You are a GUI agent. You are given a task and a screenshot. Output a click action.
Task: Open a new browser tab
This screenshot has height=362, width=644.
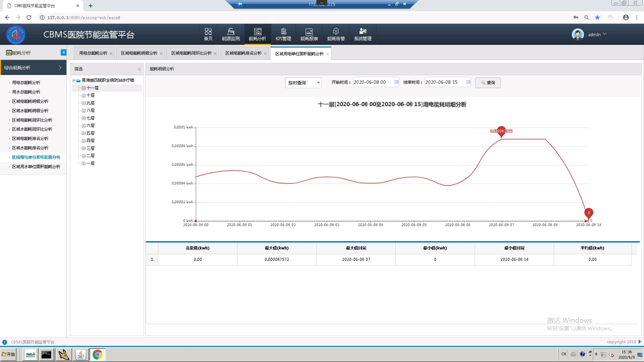91,6
